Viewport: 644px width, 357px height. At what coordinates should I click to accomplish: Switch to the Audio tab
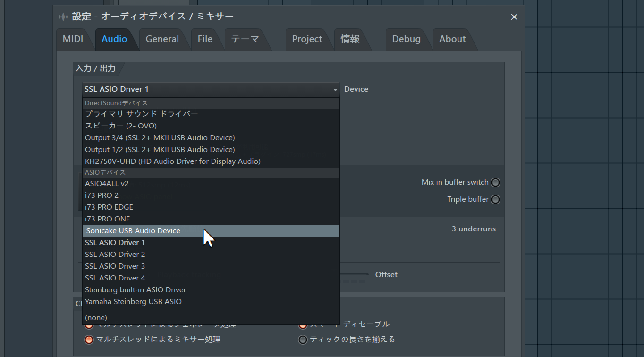pyautogui.click(x=114, y=39)
